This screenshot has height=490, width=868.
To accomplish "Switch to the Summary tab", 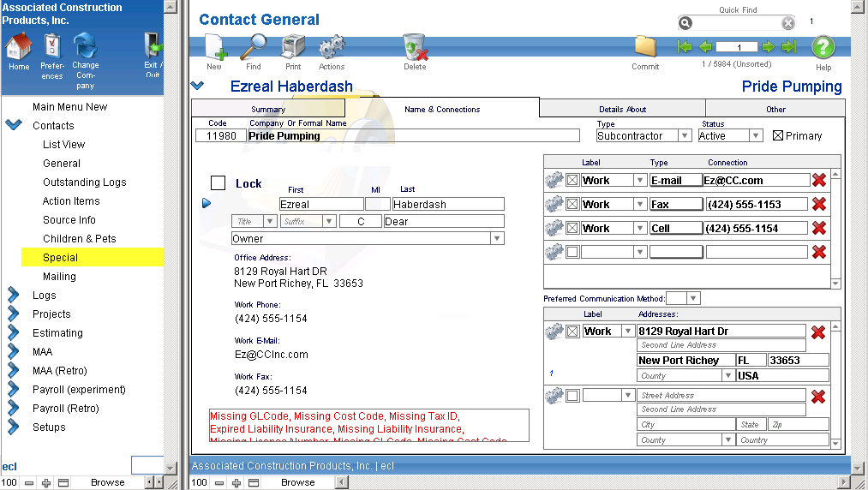I will pos(268,109).
